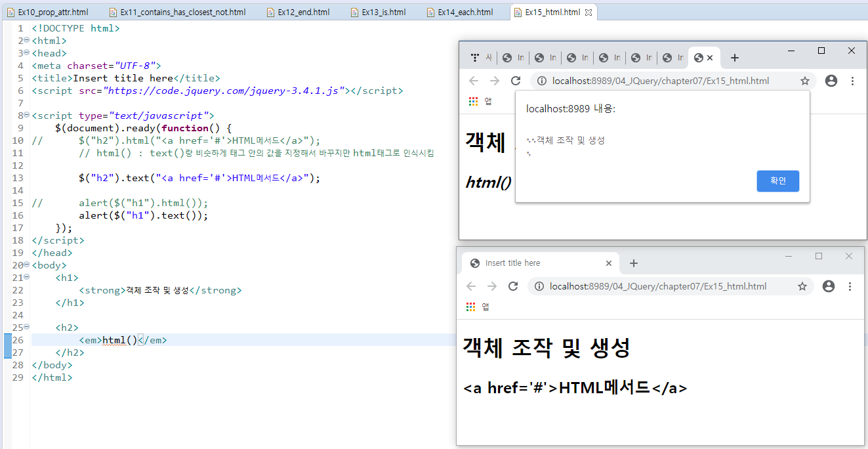Click the 객체 조작 및 생성 heading in lower Chrome

click(547, 347)
